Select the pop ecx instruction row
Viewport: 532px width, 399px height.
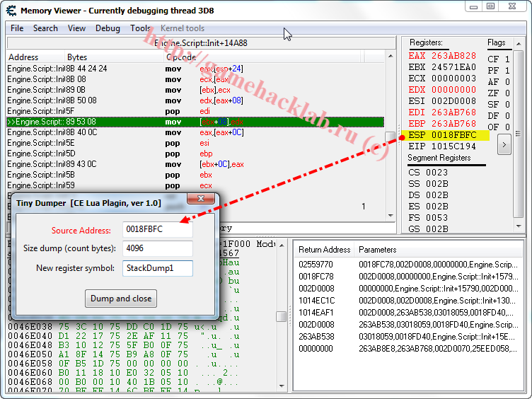pyautogui.click(x=195, y=185)
